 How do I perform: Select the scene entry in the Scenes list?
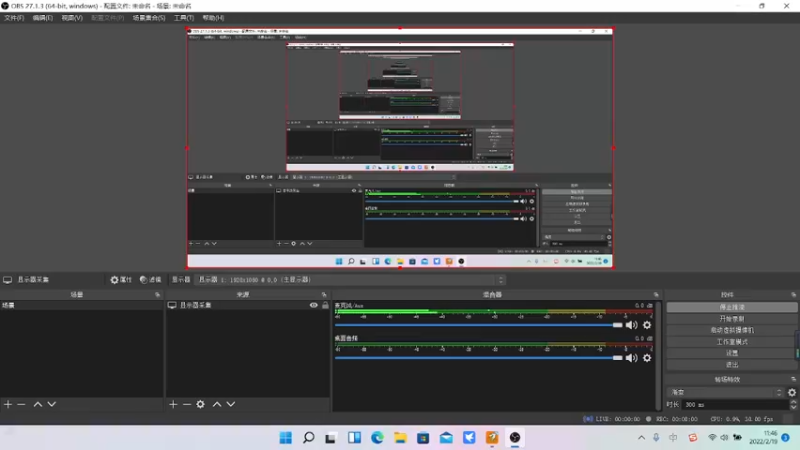click(x=82, y=305)
